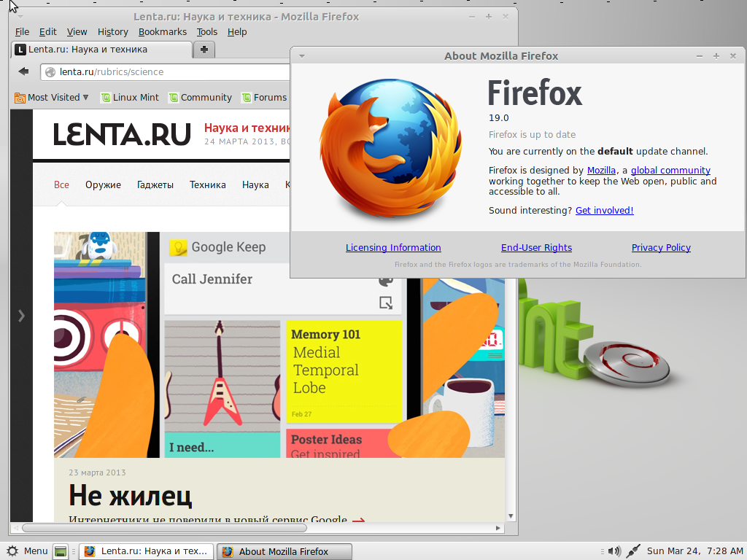747x560 pixels.
Task: Click the Google Keep article image
Action: pyautogui.click(x=279, y=345)
